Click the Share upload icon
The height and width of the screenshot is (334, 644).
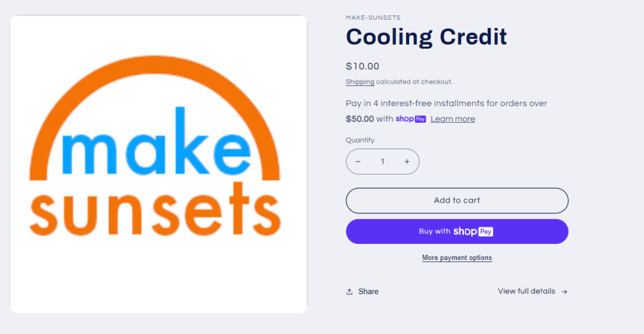click(349, 292)
